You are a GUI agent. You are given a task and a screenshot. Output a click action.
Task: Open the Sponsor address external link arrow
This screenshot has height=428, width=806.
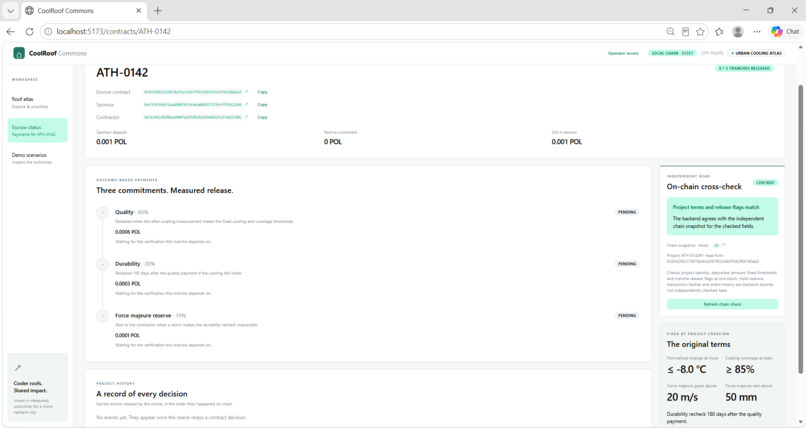pyautogui.click(x=247, y=104)
